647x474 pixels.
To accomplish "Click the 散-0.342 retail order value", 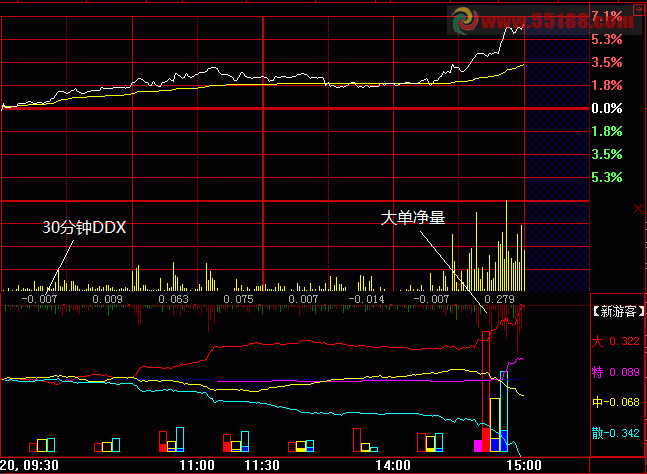I will (616, 433).
